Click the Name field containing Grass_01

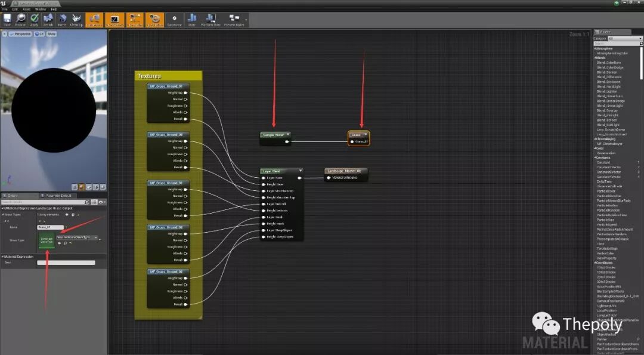pyautogui.click(x=51, y=227)
